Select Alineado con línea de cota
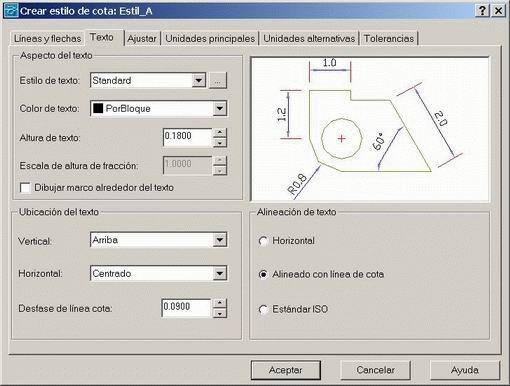The height and width of the screenshot is (386, 510). coord(263,274)
